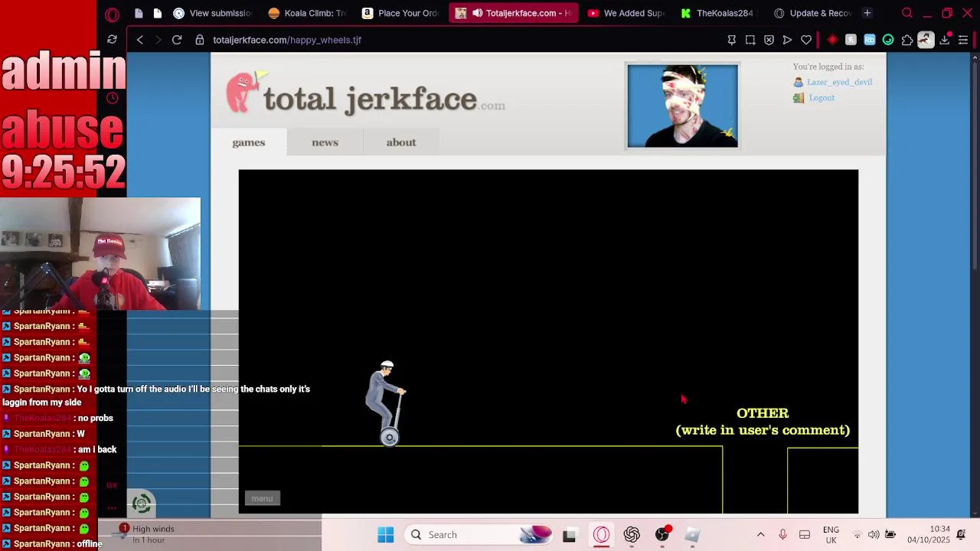The width and height of the screenshot is (980, 551).
Task: Go forward using the forward arrow
Action: [x=158, y=40]
